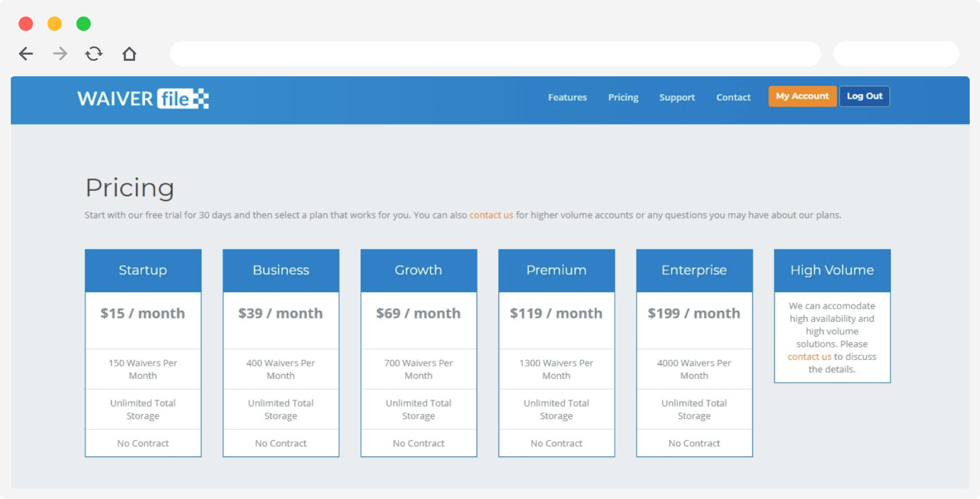
Task: Navigate to the Support section
Action: [677, 97]
